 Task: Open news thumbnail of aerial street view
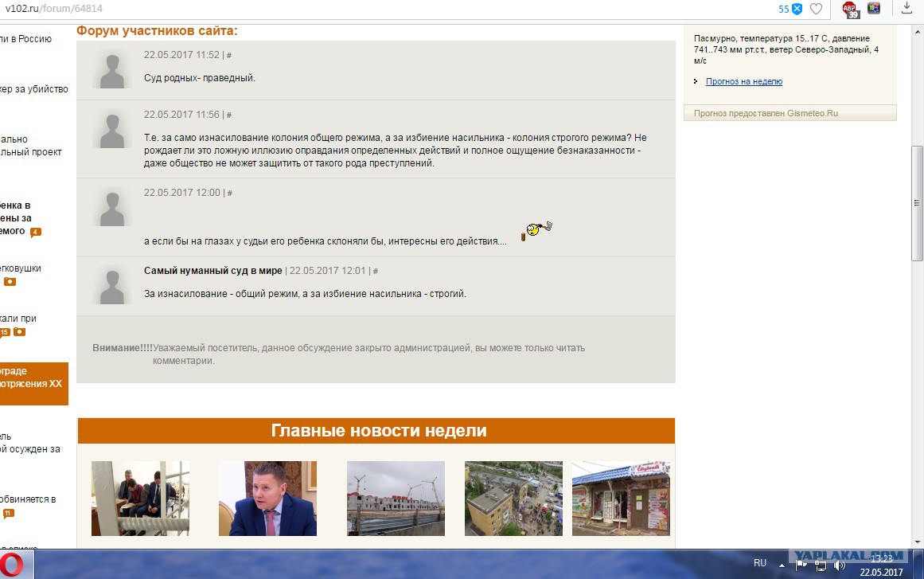click(x=513, y=499)
